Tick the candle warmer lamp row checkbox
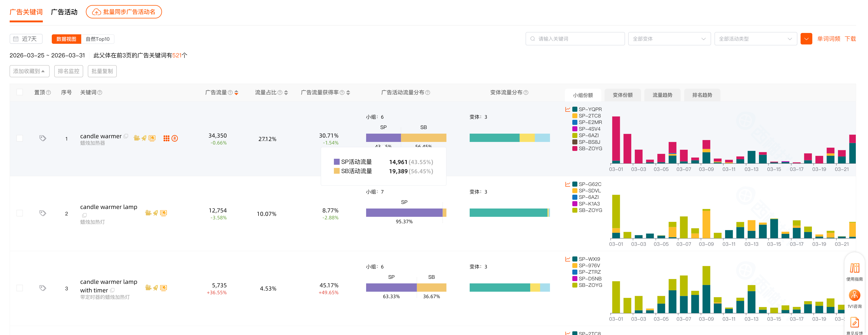Viewport: 868px width, 335px height. click(20, 213)
